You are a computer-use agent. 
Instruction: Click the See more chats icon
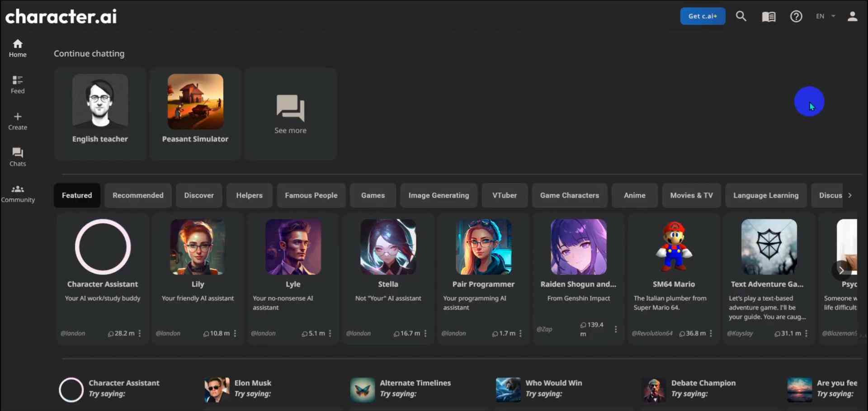pyautogui.click(x=290, y=108)
